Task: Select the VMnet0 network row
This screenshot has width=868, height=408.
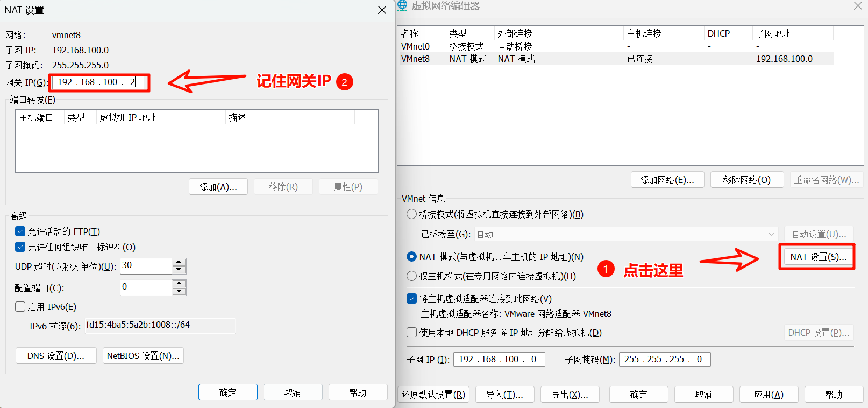Action: (x=616, y=46)
